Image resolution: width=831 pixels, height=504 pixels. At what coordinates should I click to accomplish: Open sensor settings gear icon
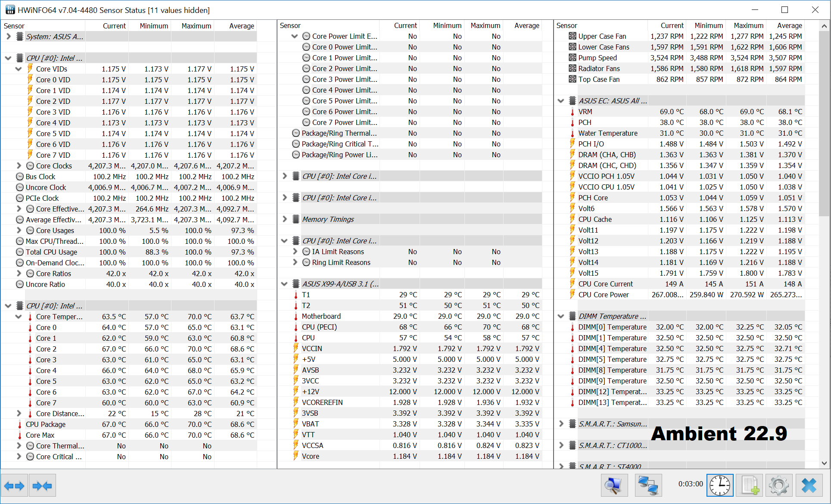pos(778,485)
